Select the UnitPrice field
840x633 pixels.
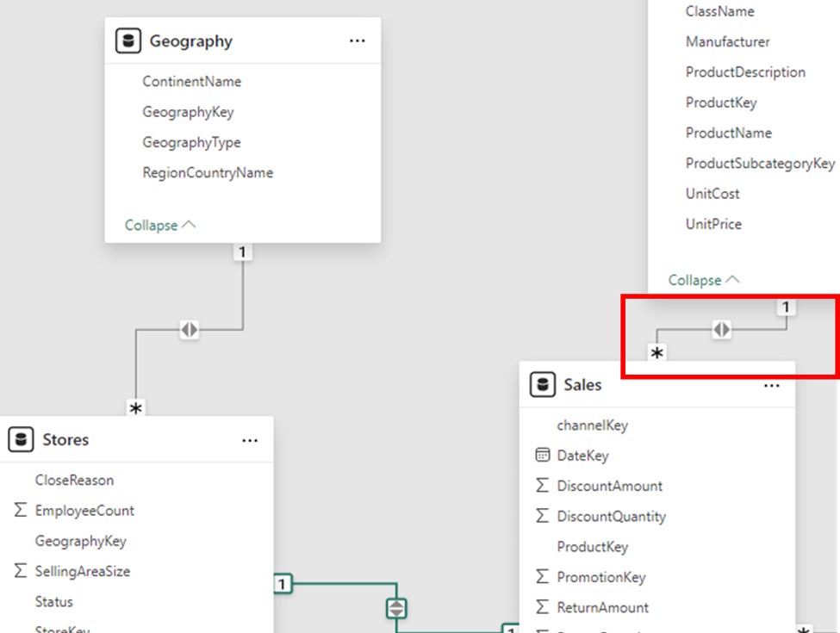pos(713,225)
